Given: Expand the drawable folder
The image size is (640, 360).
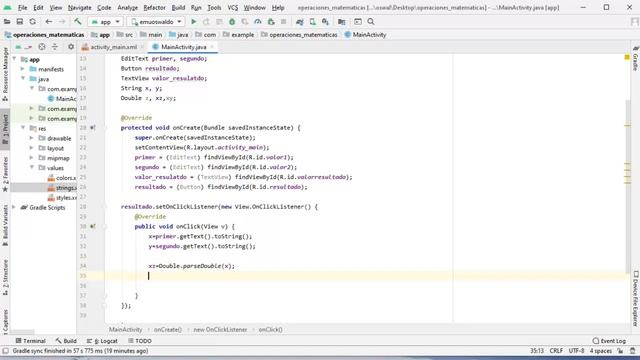Looking at the screenshot, I should coord(31,138).
